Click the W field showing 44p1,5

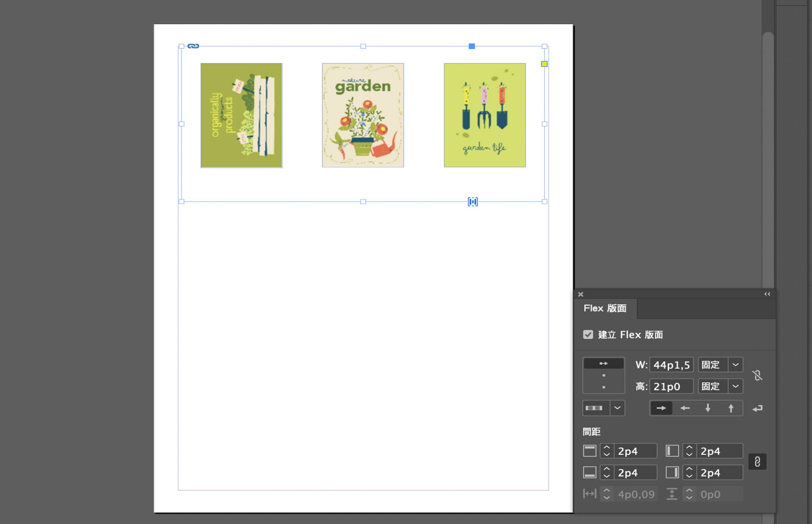[671, 365]
